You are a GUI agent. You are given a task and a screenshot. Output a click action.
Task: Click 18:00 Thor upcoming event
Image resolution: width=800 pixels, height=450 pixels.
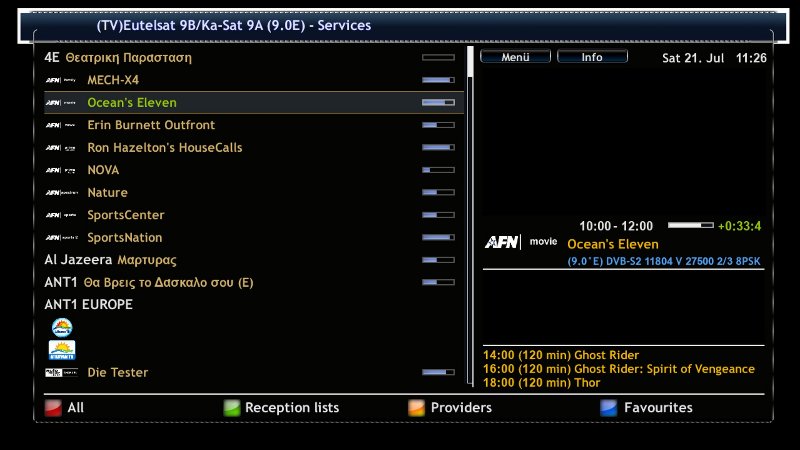541,383
